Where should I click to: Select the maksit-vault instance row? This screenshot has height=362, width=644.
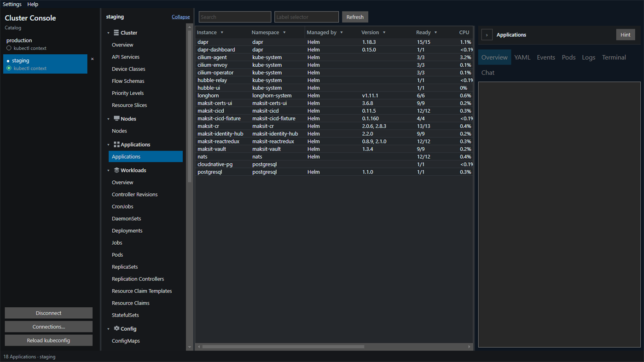click(334, 149)
